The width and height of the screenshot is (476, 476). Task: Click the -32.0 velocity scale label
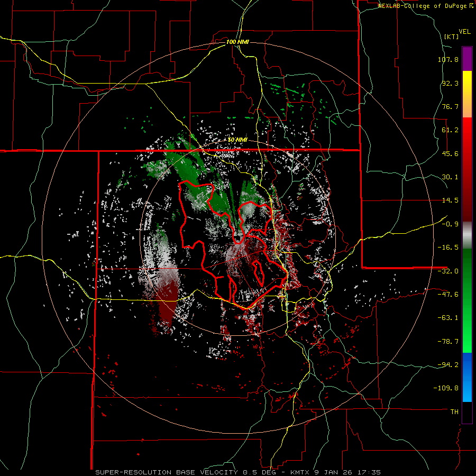[x=448, y=271]
